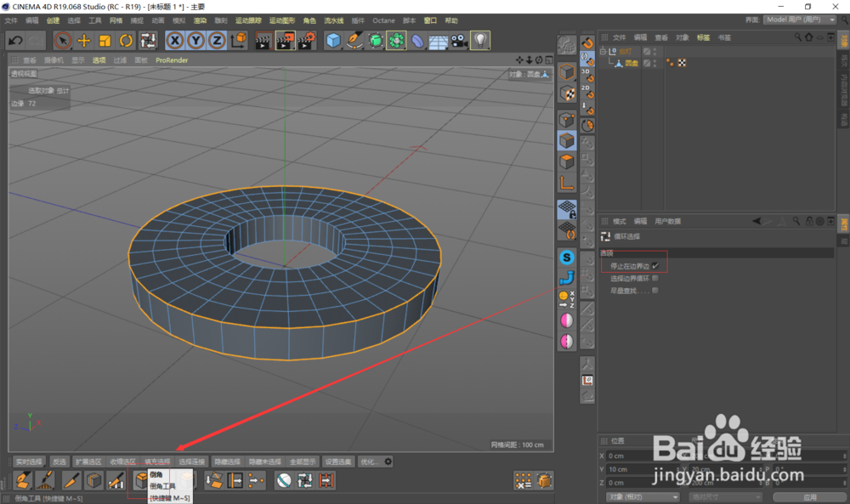Click the 全部显示 button in selection bar
Screen dimensions: 850x504
point(303,462)
